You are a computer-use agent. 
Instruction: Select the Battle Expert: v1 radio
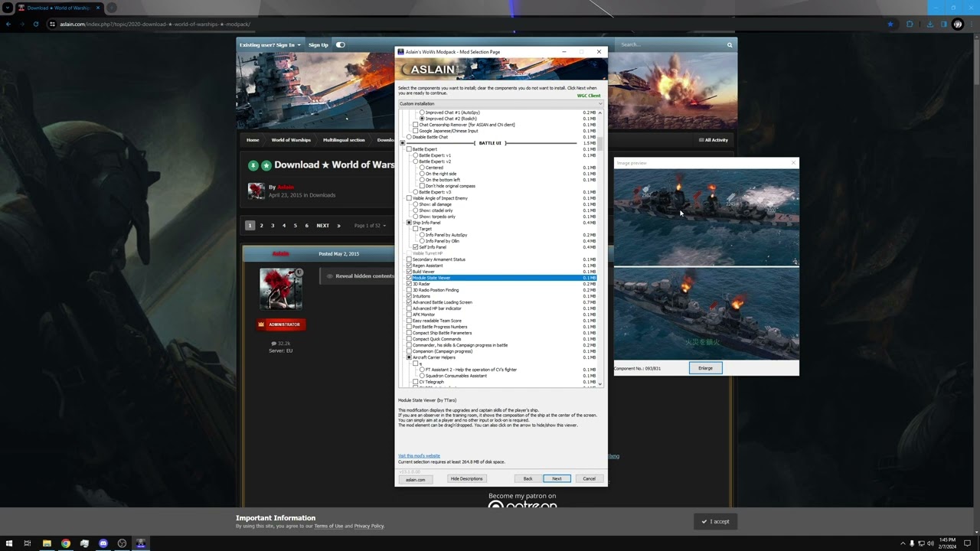[x=416, y=155]
